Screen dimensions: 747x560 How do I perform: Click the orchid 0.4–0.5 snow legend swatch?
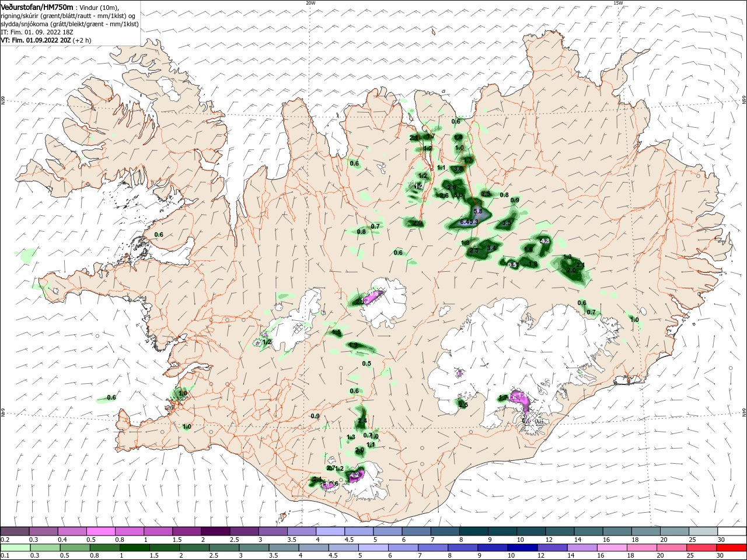72,531
